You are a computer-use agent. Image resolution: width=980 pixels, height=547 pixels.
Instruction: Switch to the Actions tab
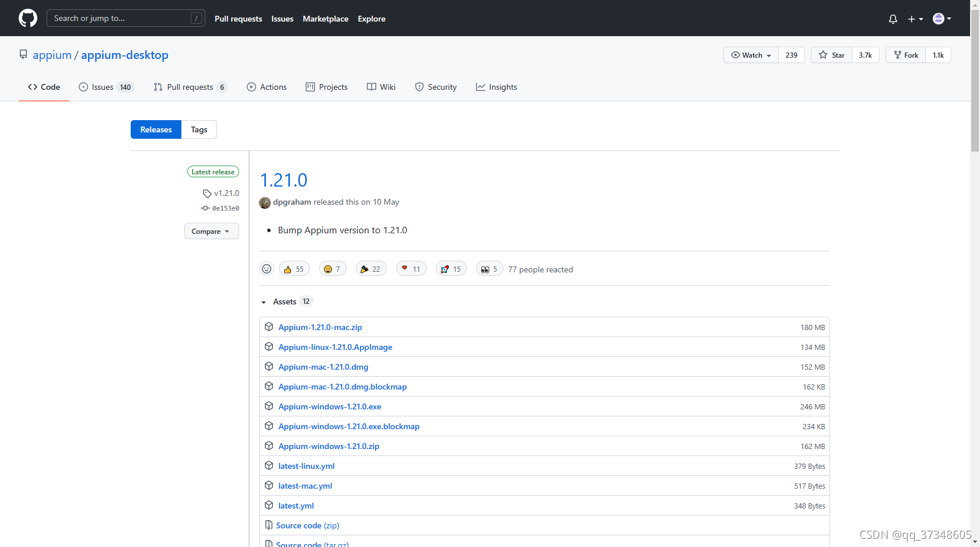click(267, 87)
